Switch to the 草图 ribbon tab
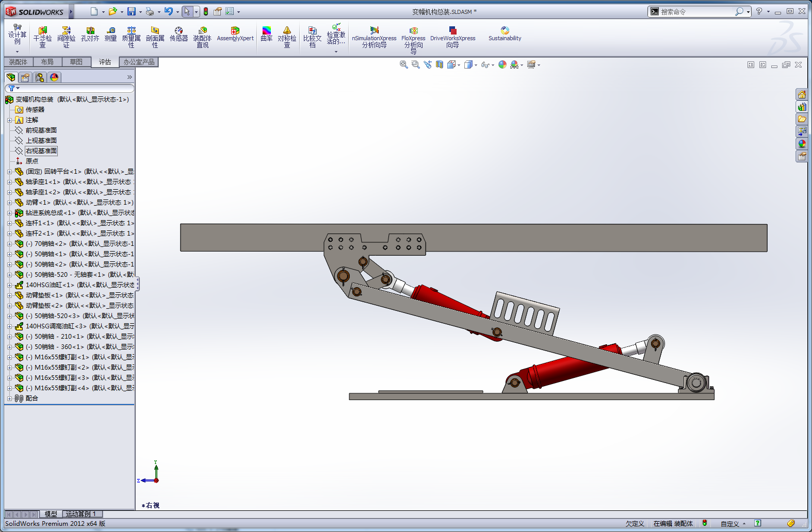Viewport: 812px width, 532px height. pos(76,62)
